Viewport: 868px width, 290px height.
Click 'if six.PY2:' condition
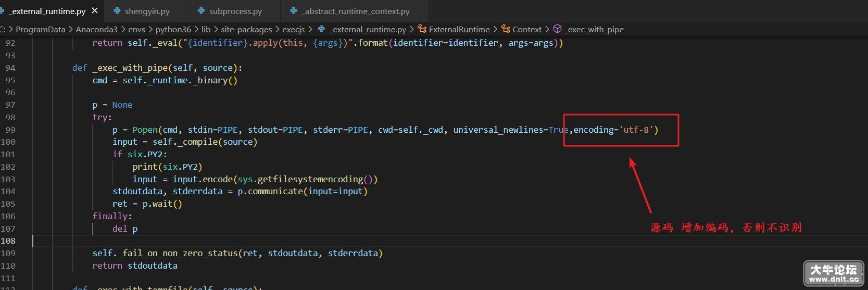(x=140, y=154)
